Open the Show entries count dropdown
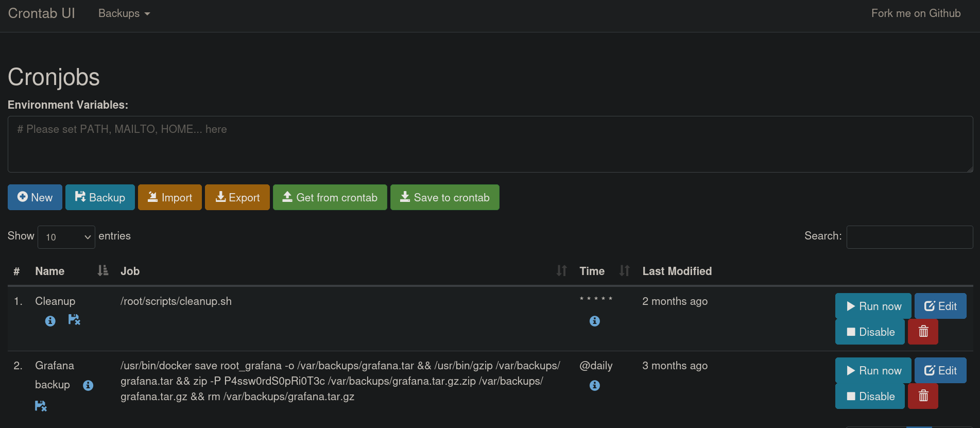Image resolution: width=980 pixels, height=428 pixels. point(66,237)
